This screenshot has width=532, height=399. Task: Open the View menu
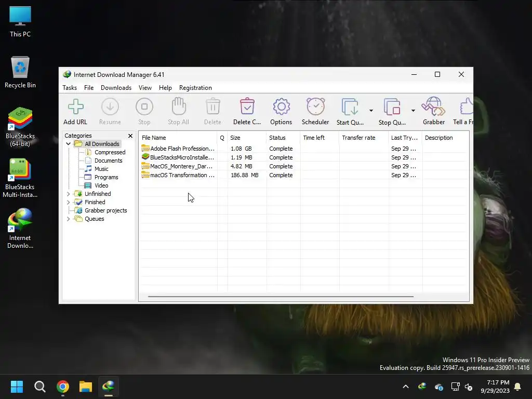click(x=145, y=87)
